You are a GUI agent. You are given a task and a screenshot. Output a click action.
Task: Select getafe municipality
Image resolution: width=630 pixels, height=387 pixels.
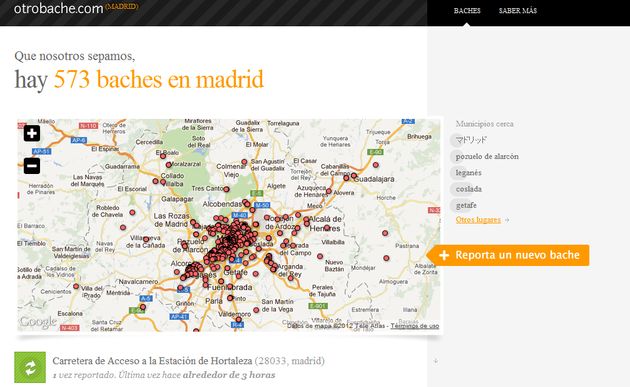466,205
